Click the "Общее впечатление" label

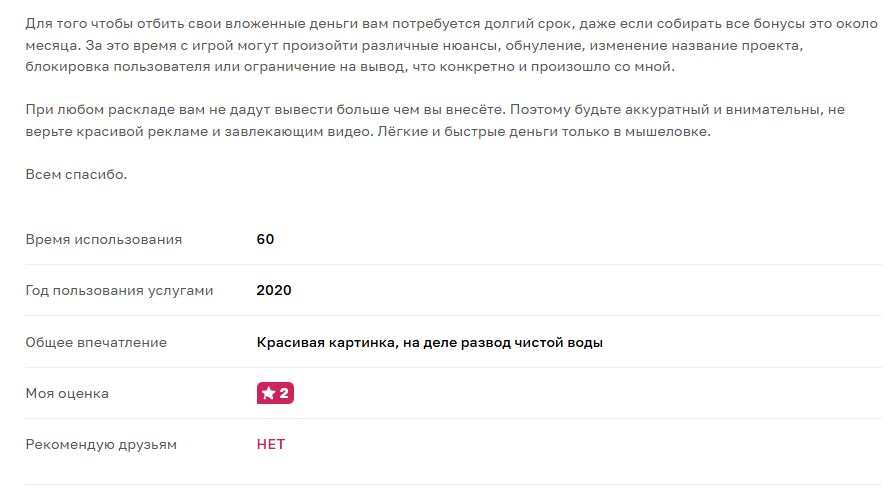coord(96,343)
